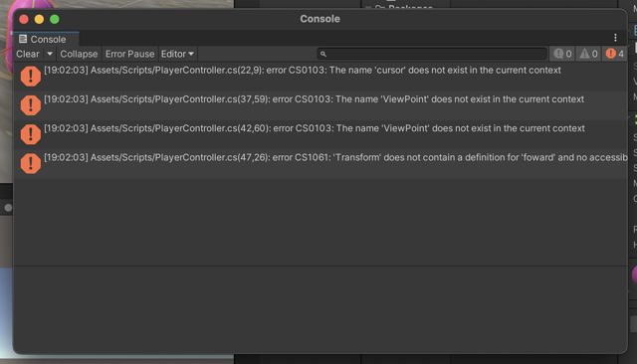The width and height of the screenshot is (637, 364).
Task: Click error icon of the 'cursor' message
Action: pos(31,77)
